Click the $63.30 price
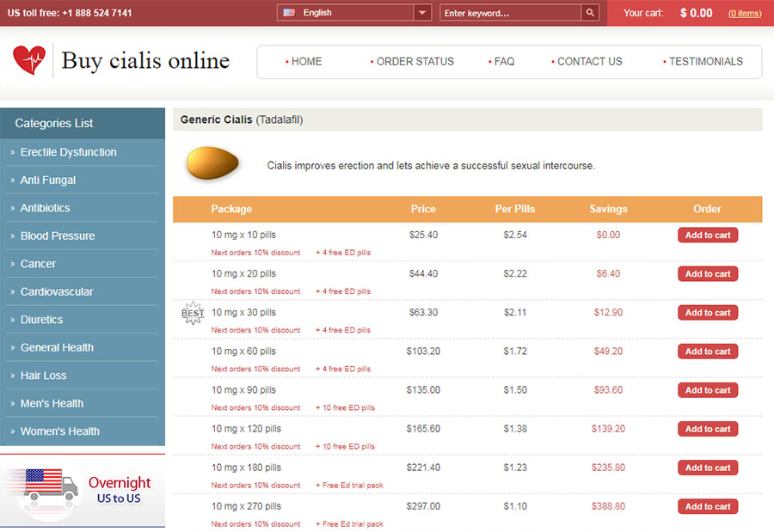Screen dimensions: 774x532 click(x=423, y=312)
